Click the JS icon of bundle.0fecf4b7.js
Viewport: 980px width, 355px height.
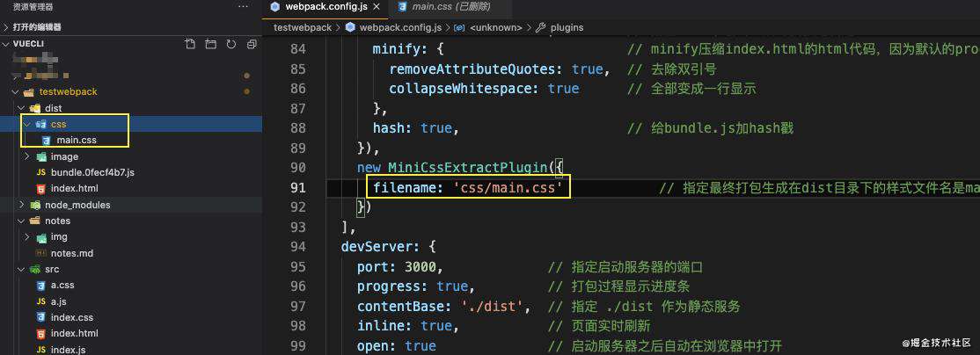pyautogui.click(x=40, y=172)
